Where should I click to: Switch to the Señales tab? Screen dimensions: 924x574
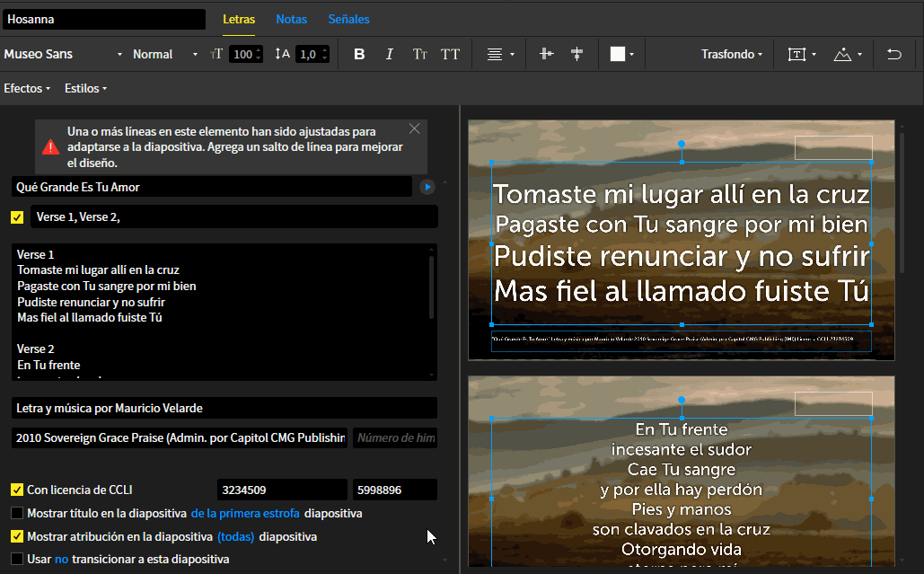(348, 20)
